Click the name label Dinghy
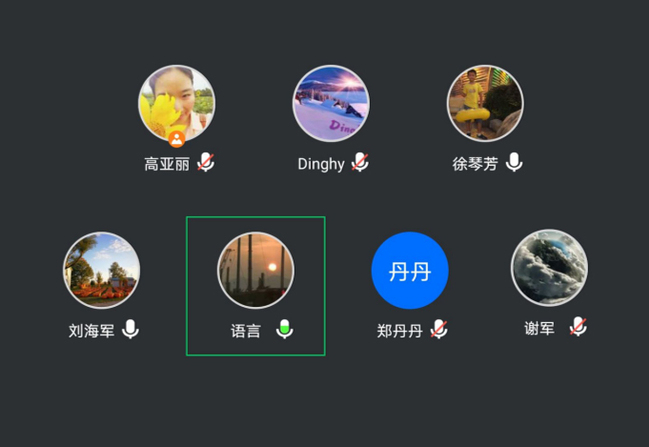Image resolution: width=649 pixels, height=447 pixels. (x=321, y=164)
